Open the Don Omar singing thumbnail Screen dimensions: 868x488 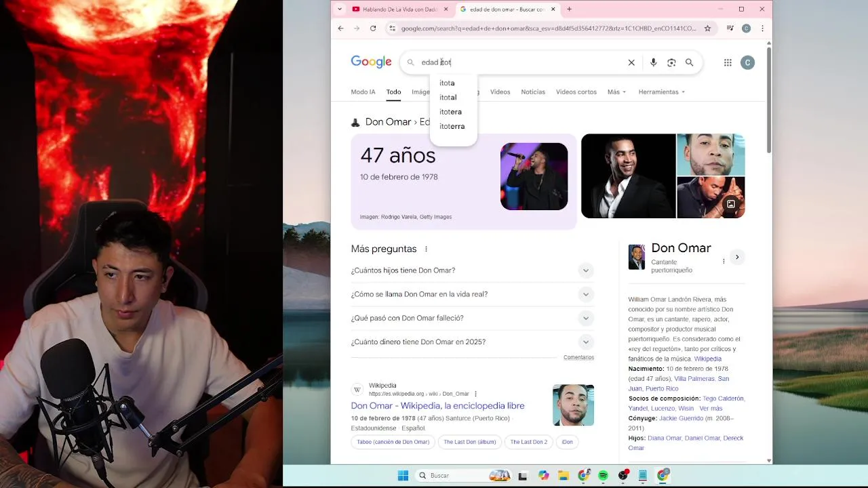click(x=534, y=176)
